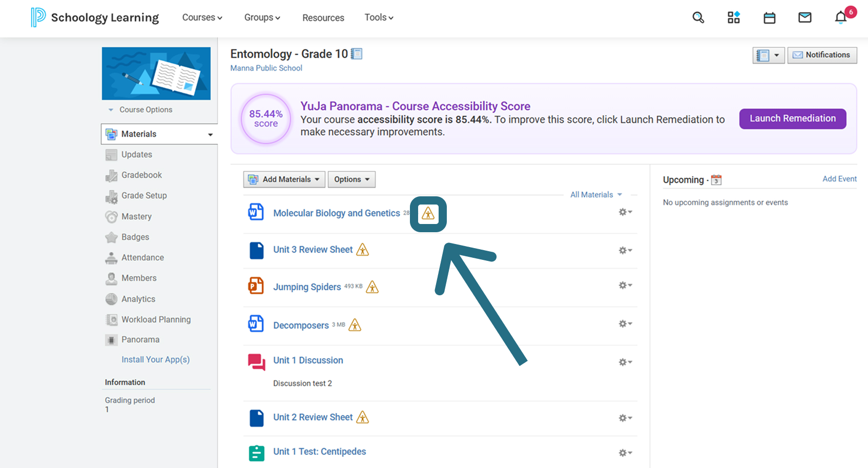
Task: Open the search magnifier icon
Action: coord(698,18)
